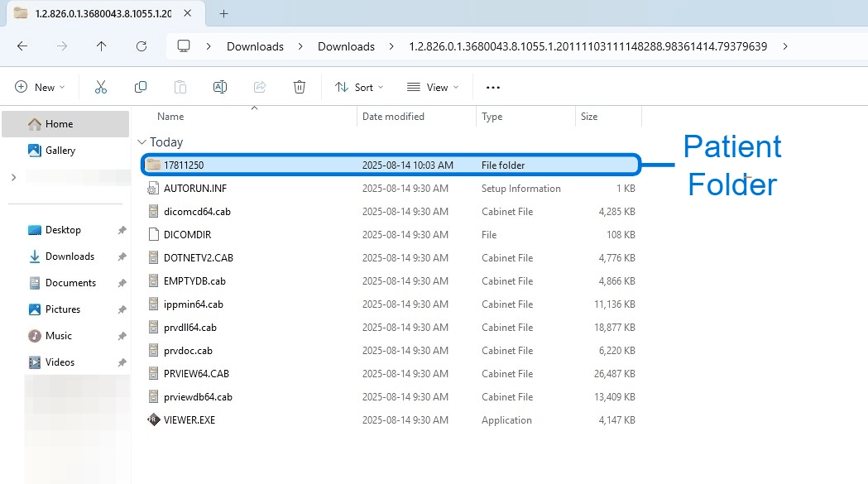This screenshot has height=484, width=868.
Task: Click first Downloads breadcrumb in address bar
Action: [255, 46]
